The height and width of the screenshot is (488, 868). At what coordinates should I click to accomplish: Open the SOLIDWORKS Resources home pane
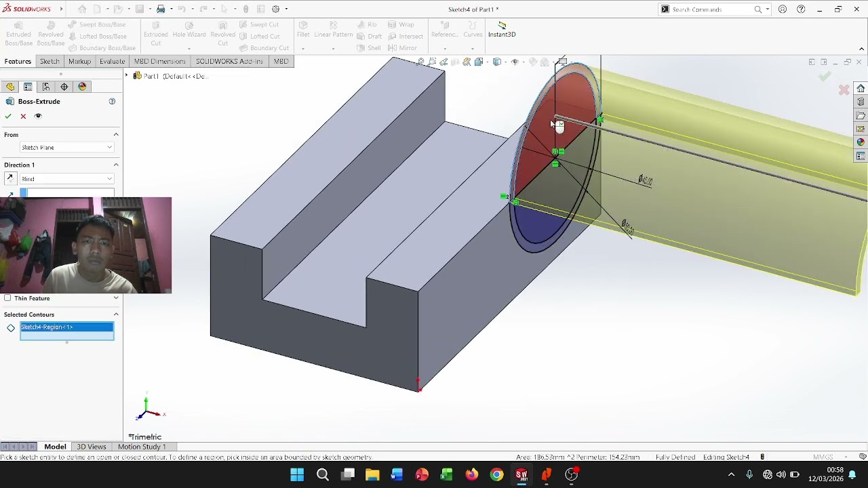point(861,89)
